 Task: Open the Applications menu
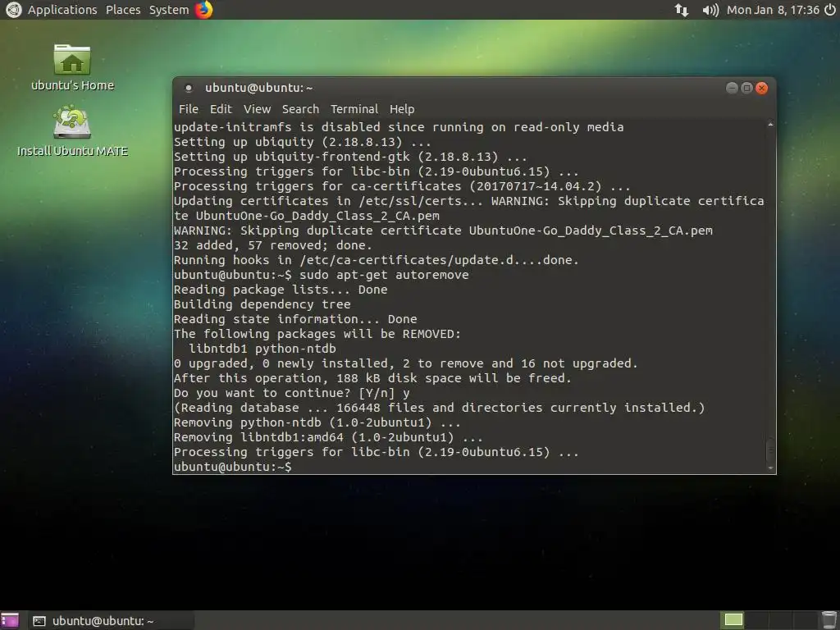62,10
